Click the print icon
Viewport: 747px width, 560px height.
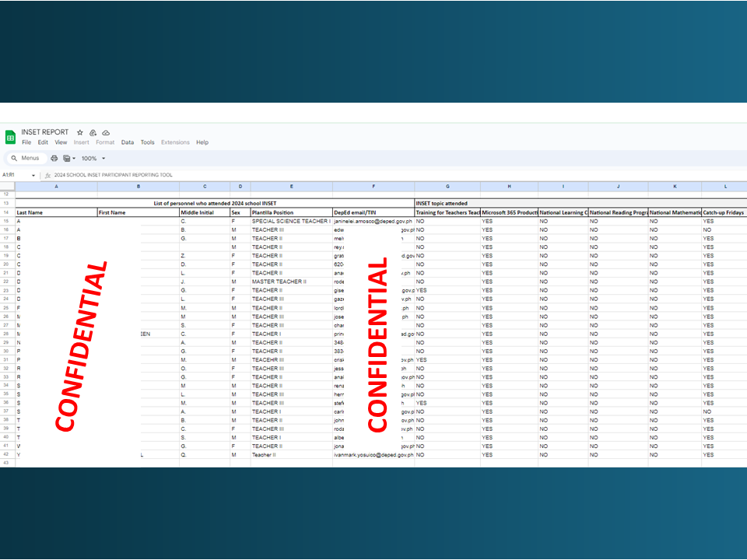coord(54,158)
